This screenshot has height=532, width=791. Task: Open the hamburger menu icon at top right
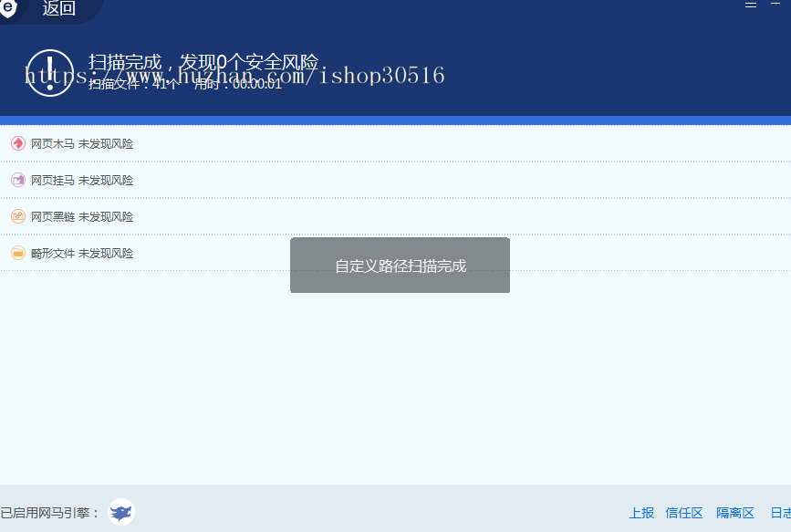[751, 5]
